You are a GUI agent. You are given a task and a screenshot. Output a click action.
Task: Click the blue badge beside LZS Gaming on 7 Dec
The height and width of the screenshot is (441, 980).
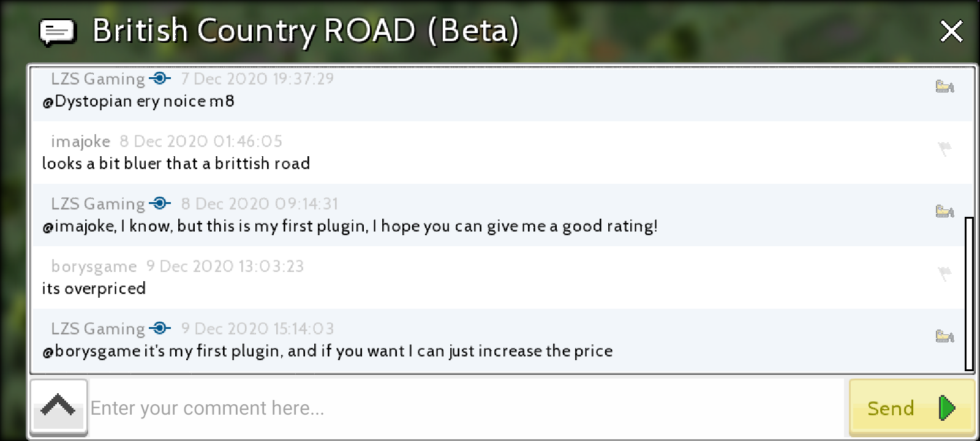coord(160,78)
